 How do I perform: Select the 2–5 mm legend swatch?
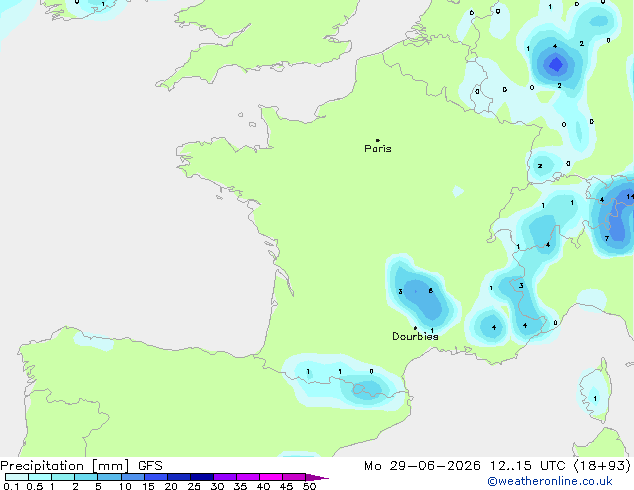tap(86, 477)
